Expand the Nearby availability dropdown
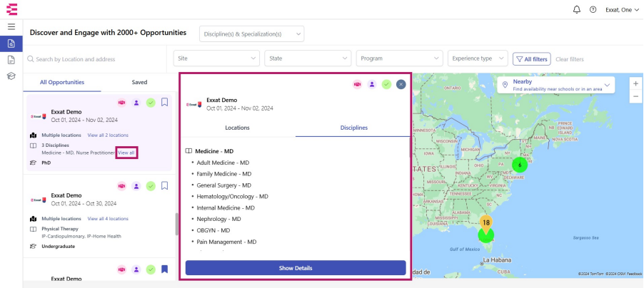This screenshot has height=288, width=644. pos(607,86)
